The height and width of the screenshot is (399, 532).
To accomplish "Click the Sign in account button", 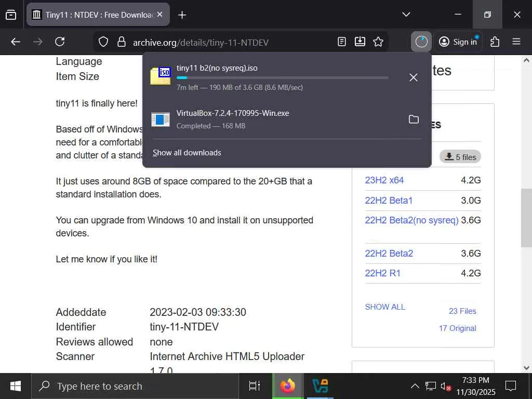I will pyautogui.click(x=458, y=42).
